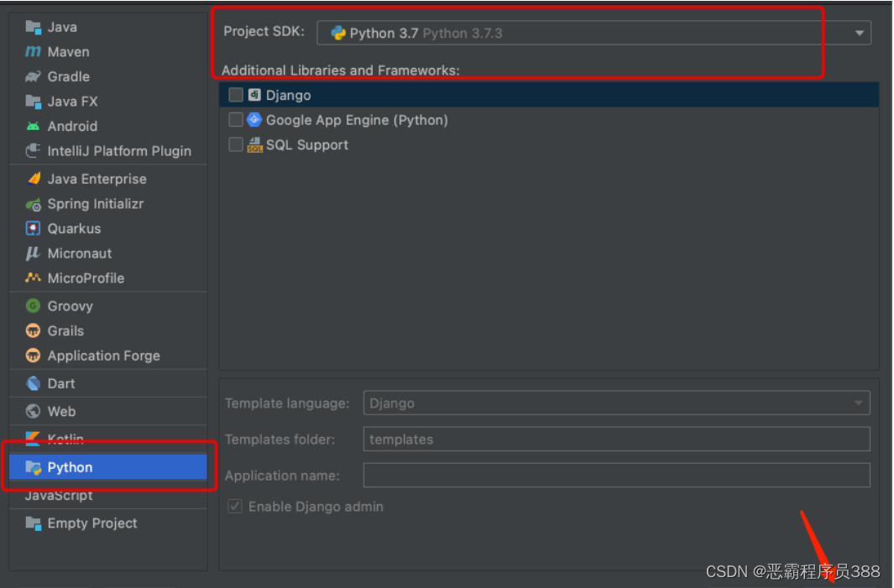Click the Quarkus icon

coord(33,228)
